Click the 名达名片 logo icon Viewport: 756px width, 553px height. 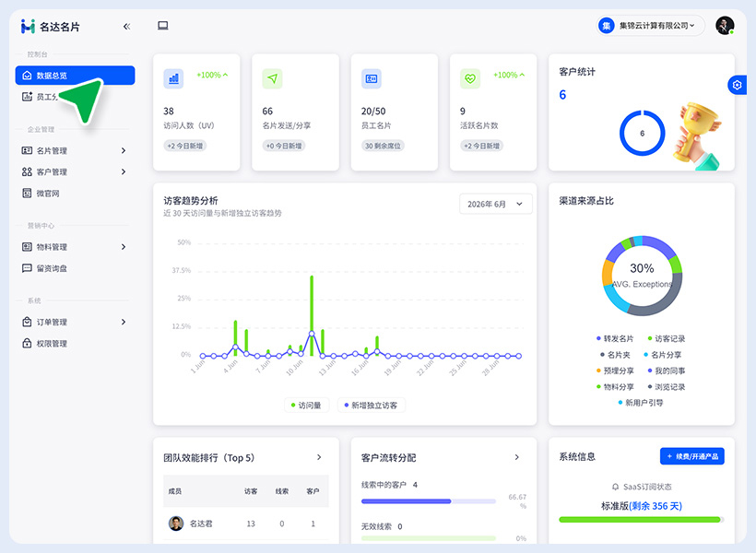(x=28, y=27)
